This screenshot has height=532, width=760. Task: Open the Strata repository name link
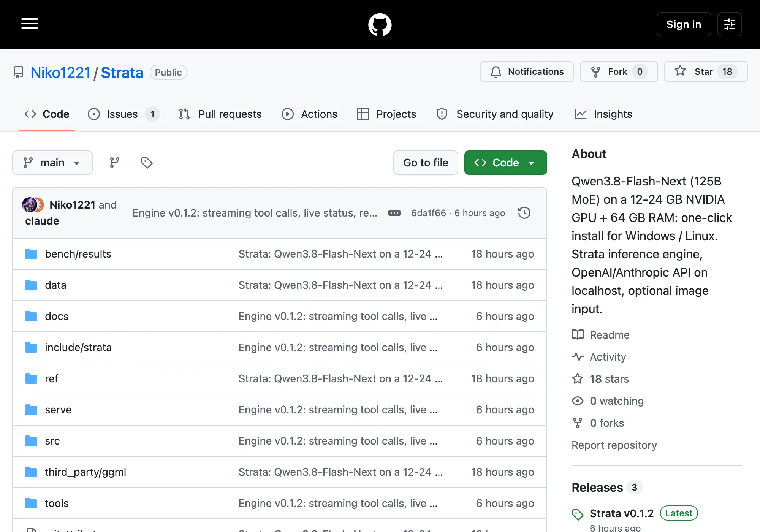coord(122,72)
